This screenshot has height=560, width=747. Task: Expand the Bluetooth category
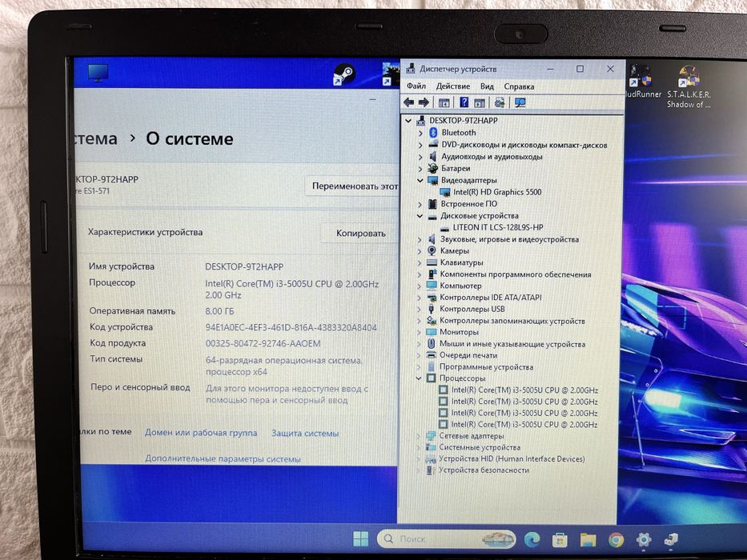coord(420,133)
